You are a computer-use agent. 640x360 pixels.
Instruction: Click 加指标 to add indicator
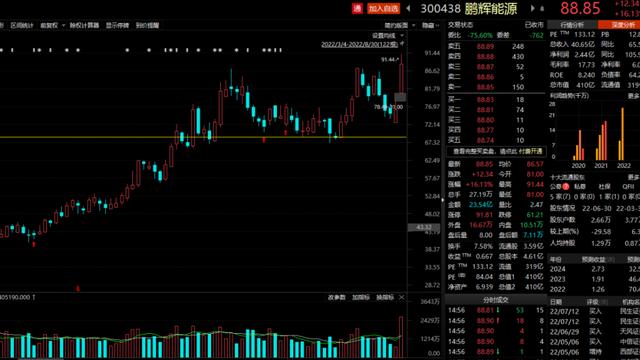(361, 297)
